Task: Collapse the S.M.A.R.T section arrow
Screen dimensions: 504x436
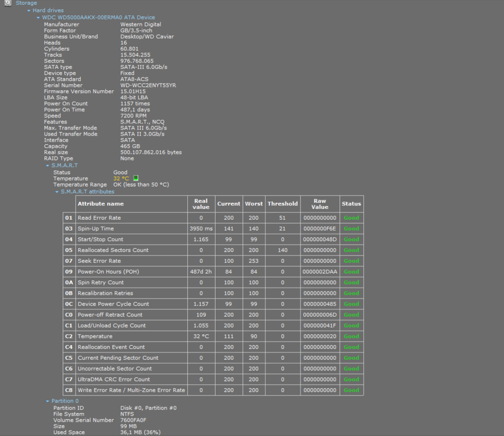Action: tap(48, 166)
